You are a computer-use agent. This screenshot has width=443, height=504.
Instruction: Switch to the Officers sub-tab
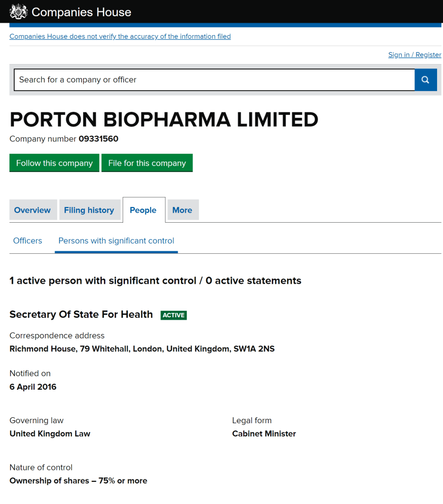click(28, 241)
